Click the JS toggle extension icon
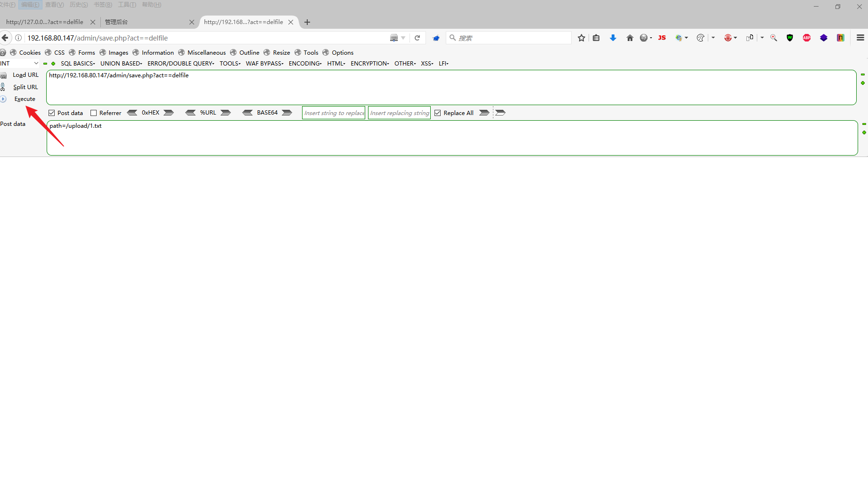This screenshot has height=487, width=868. pos(662,38)
